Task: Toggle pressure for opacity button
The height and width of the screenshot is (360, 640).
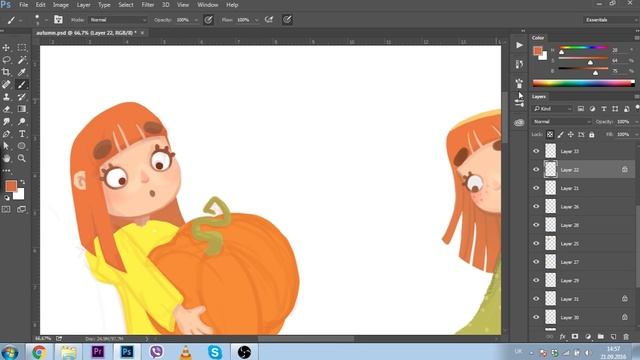Action: coord(208,20)
